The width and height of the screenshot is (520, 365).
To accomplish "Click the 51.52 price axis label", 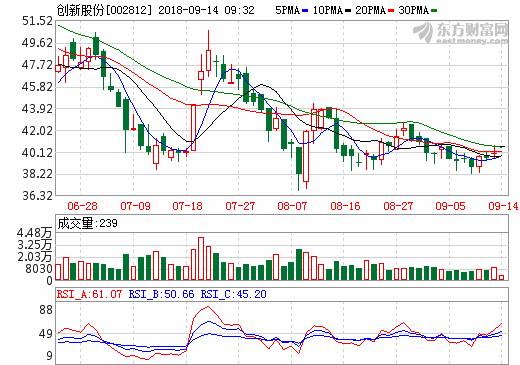I will click(x=37, y=21).
